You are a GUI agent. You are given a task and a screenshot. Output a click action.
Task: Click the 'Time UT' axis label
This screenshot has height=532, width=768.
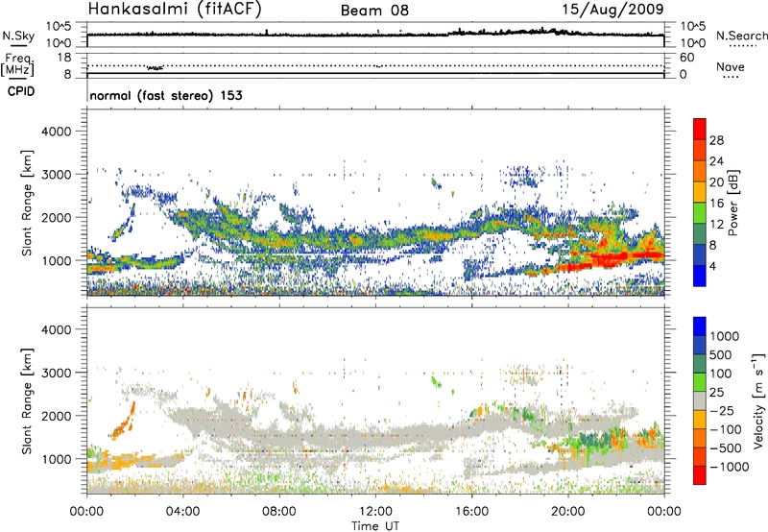pos(375,526)
